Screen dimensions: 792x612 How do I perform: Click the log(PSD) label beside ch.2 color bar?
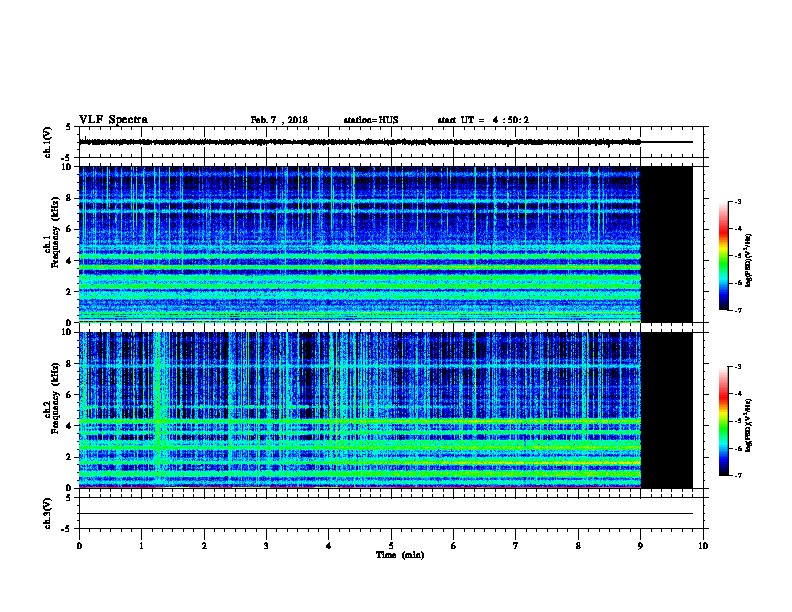tap(749, 425)
